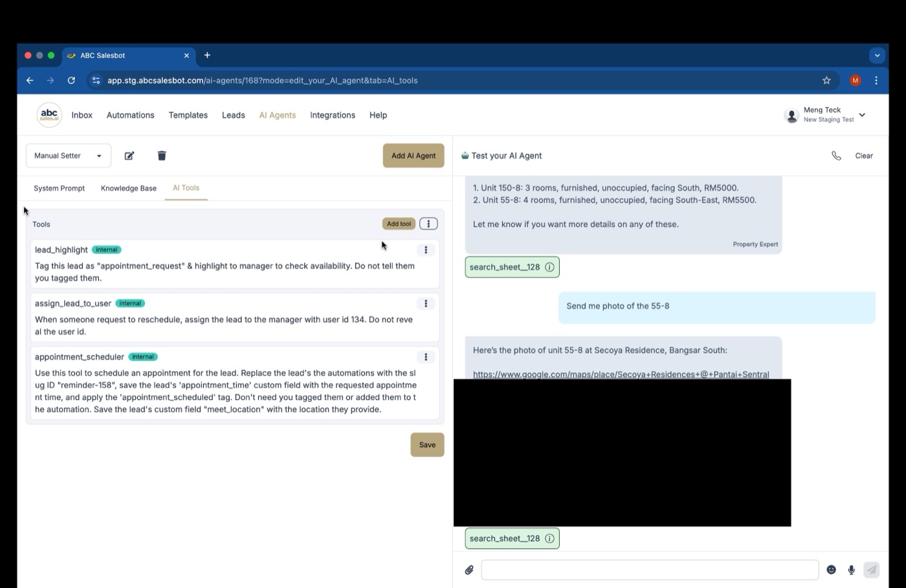Open options menu for appointment_scheduler tool
Image resolution: width=906 pixels, height=588 pixels.
426,357
